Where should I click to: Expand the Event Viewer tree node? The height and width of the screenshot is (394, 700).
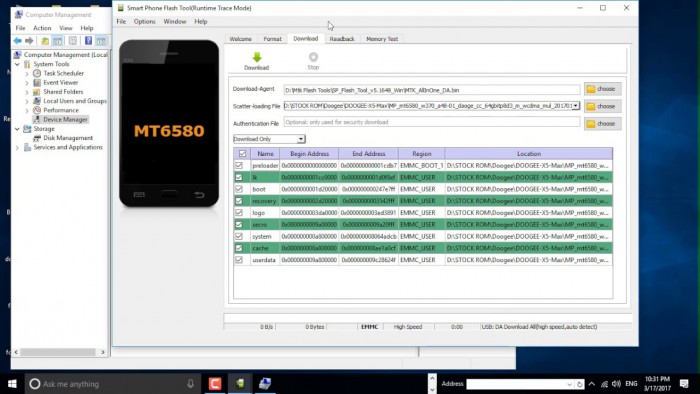point(27,83)
